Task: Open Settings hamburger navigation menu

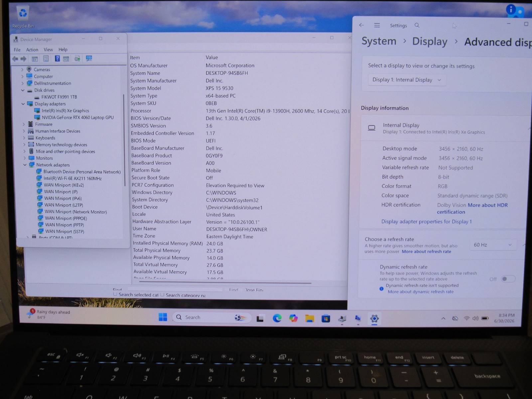Action: (x=377, y=25)
